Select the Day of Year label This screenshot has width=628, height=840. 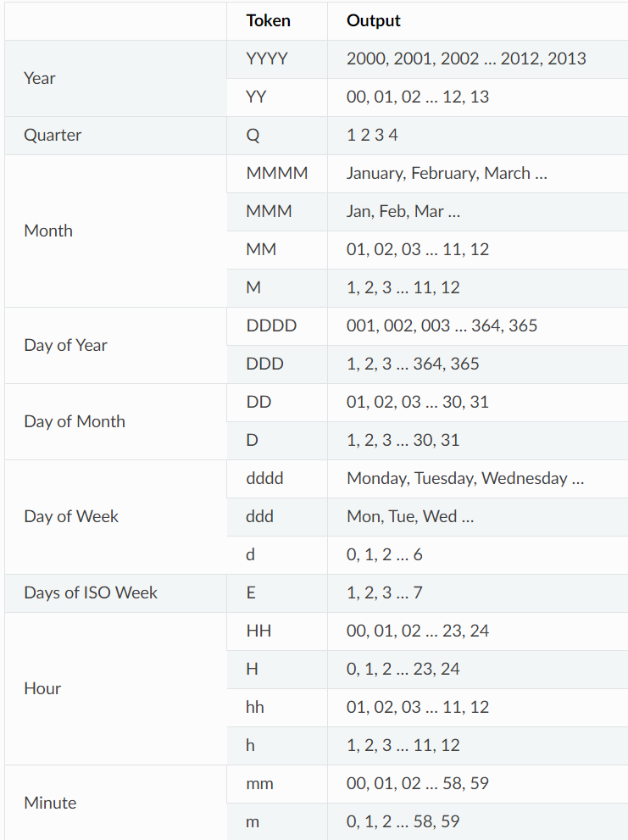66,345
